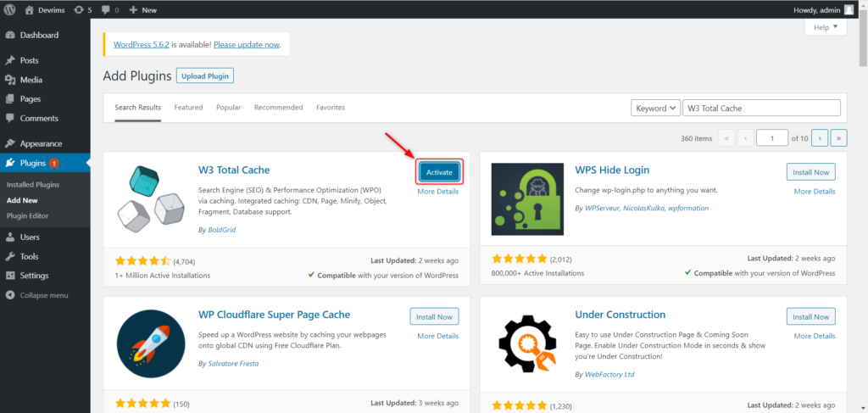Open Under Construction title link
The image size is (868, 413).
[620, 315]
